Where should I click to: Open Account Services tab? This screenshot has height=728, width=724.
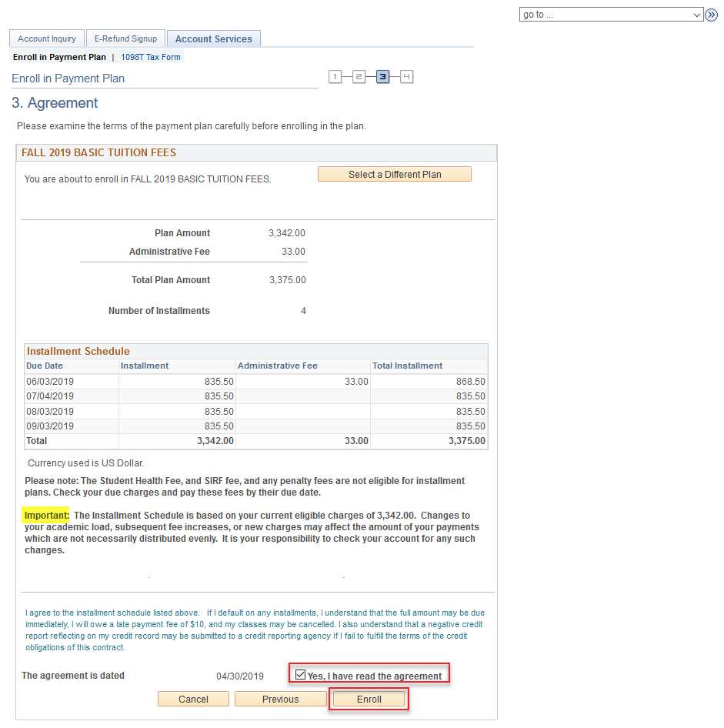pyautogui.click(x=213, y=39)
